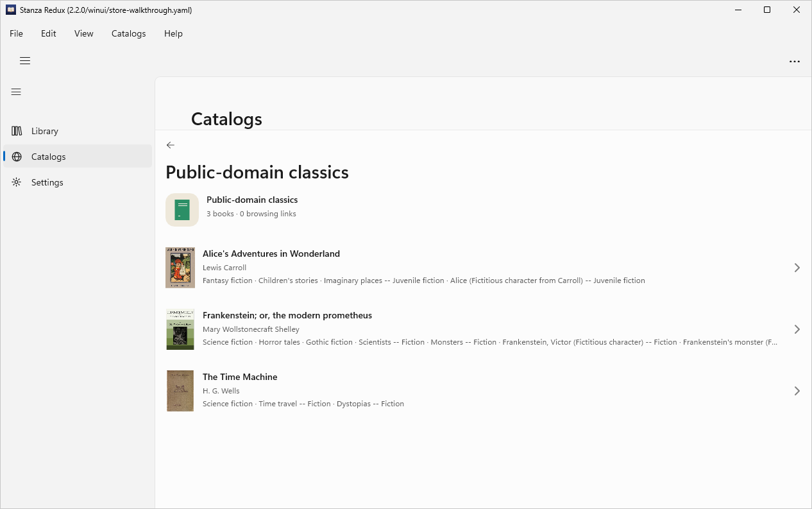The height and width of the screenshot is (509, 812).
Task: Click Alice's subjects line starting Fantasy fiction
Action: pos(424,280)
